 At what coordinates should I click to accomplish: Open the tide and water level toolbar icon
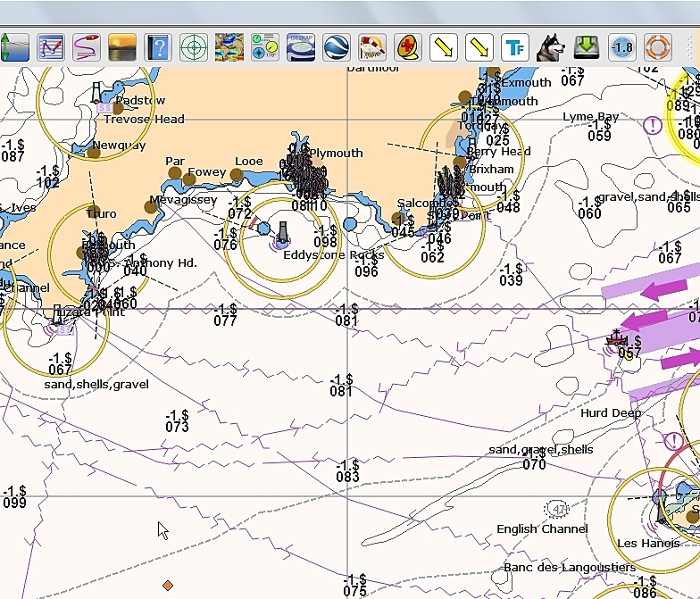click(14, 47)
